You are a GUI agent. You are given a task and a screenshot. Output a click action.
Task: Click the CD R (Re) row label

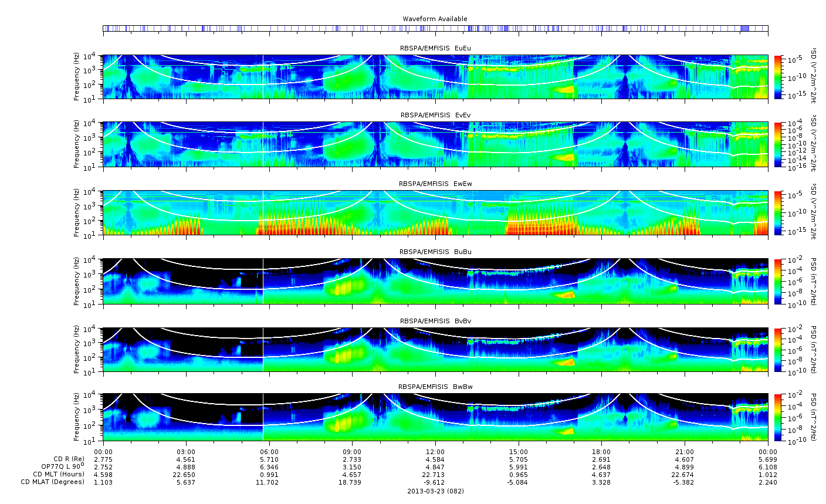click(69, 459)
